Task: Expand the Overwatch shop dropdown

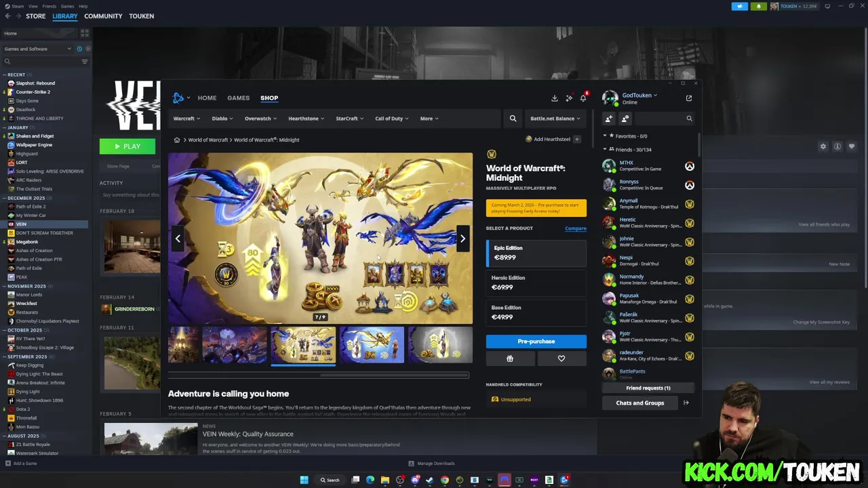Action: tap(261, 119)
